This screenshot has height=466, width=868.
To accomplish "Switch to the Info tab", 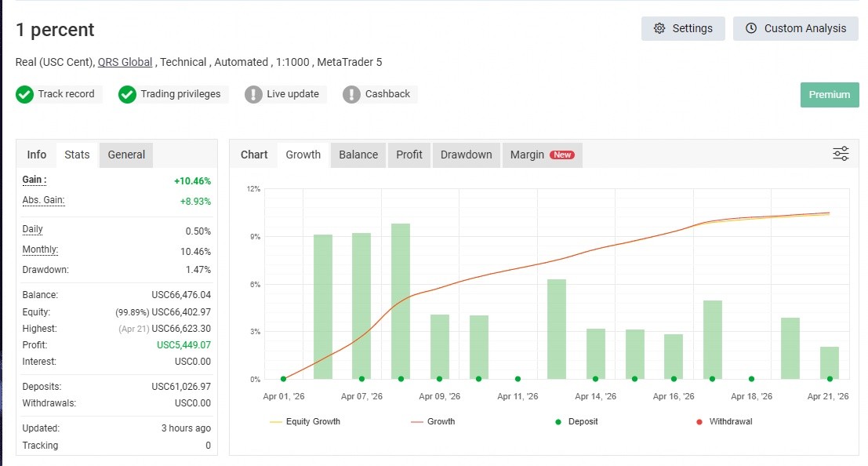I will point(37,155).
